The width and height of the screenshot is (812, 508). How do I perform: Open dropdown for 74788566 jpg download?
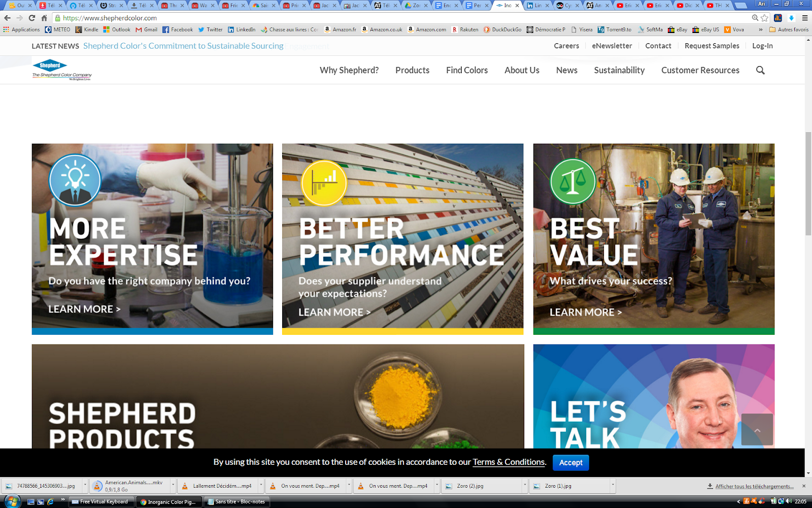tap(85, 486)
